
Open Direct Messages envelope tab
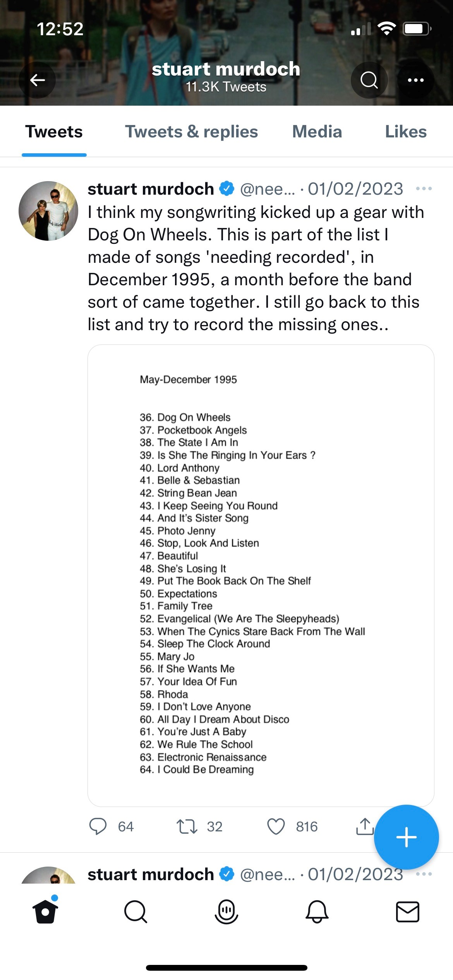point(407,911)
